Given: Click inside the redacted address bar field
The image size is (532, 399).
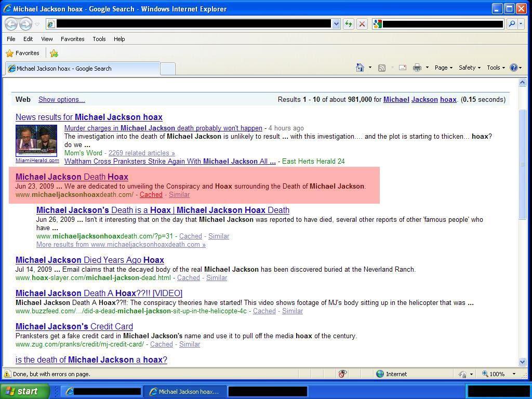Looking at the screenshot, I should [193, 24].
